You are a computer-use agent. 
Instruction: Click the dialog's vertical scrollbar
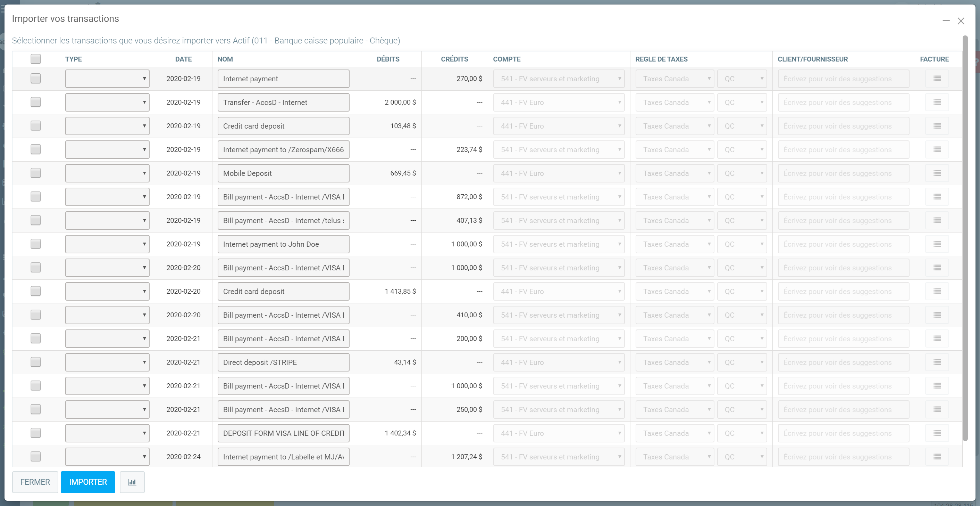(x=965, y=236)
